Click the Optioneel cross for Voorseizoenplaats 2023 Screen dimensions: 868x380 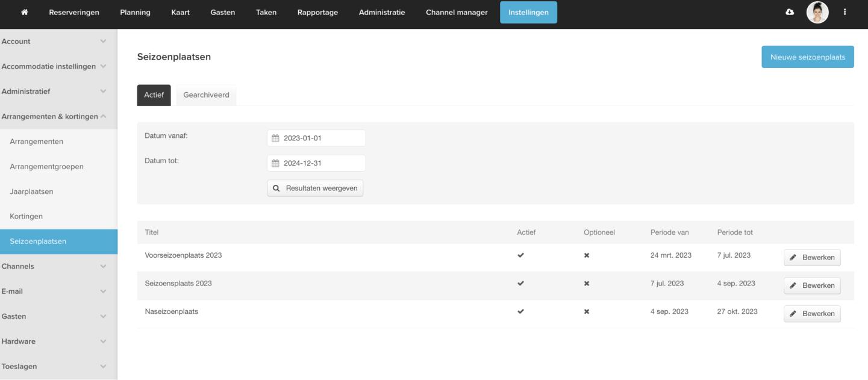click(x=587, y=255)
